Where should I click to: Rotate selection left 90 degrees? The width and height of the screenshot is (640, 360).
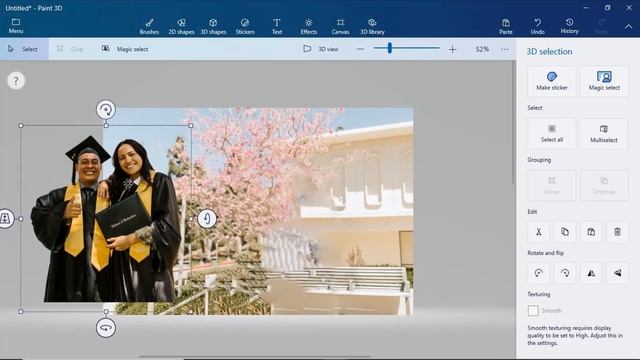click(539, 273)
